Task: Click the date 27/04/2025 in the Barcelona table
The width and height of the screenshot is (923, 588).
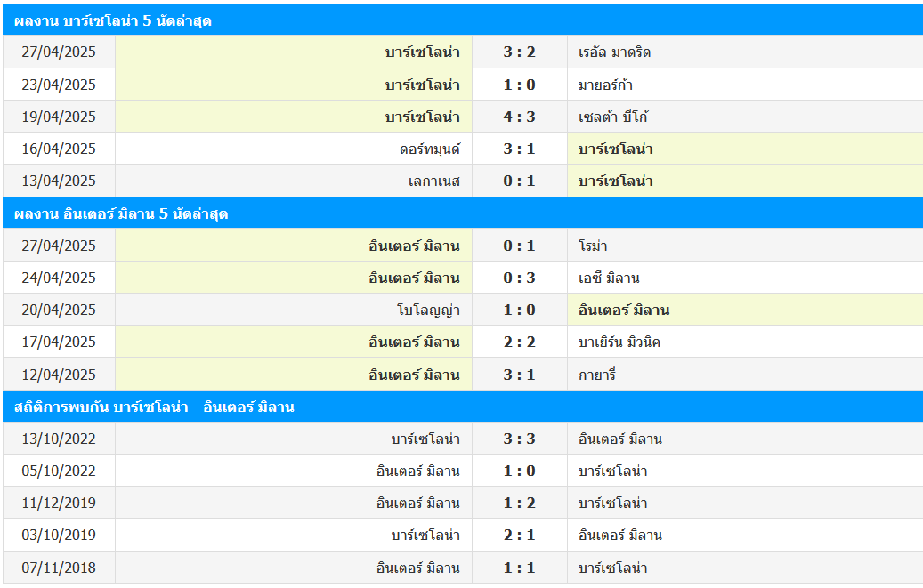Action: pyautogui.click(x=59, y=52)
